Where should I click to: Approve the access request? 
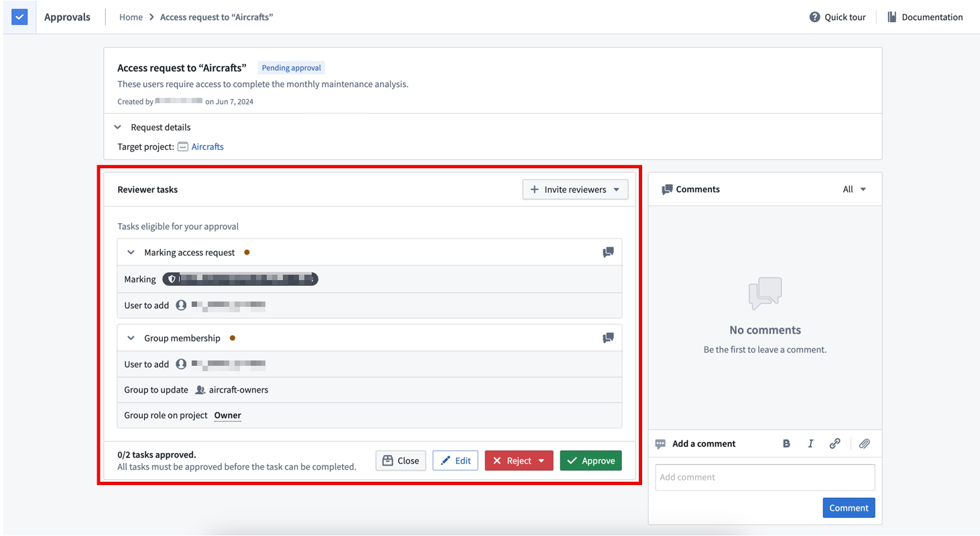[591, 461]
